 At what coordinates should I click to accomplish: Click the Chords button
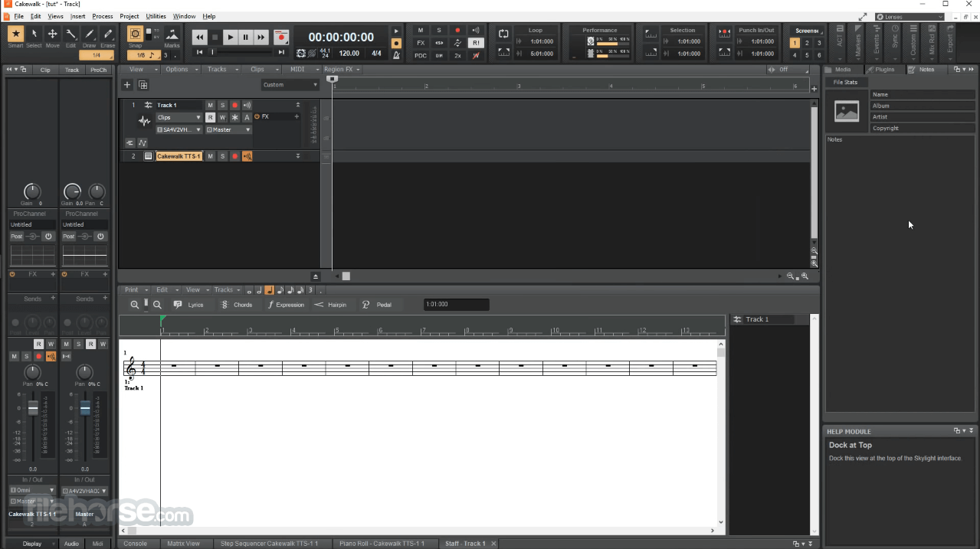237,305
